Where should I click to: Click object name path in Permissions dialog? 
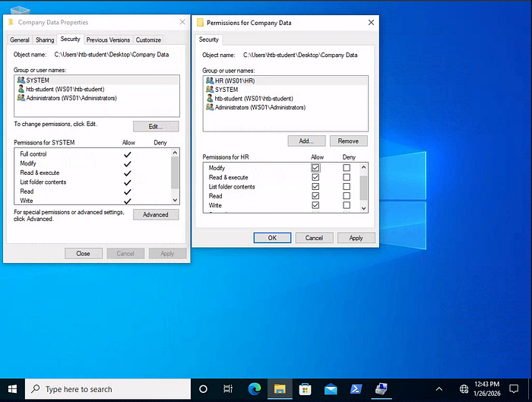pyautogui.click(x=300, y=55)
